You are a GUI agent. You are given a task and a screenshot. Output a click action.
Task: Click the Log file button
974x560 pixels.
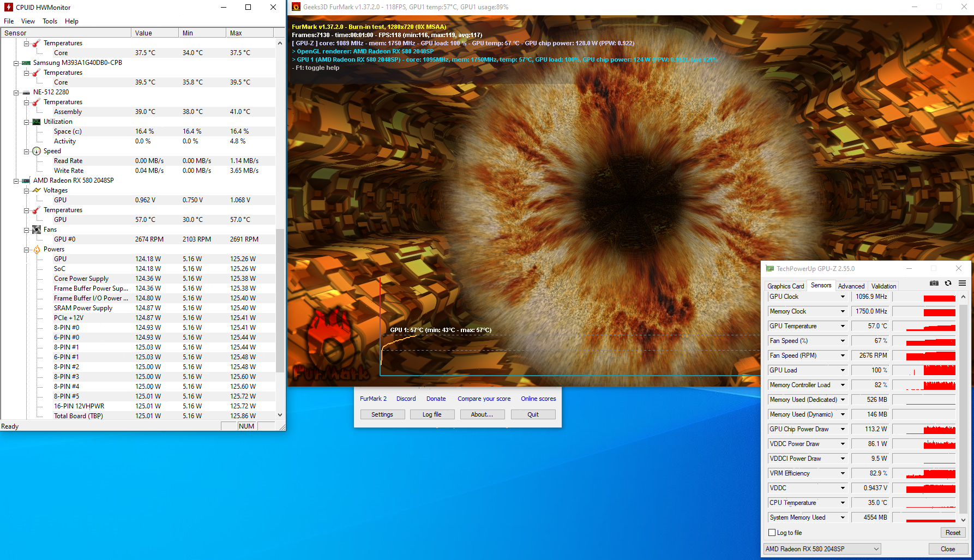[x=432, y=414]
